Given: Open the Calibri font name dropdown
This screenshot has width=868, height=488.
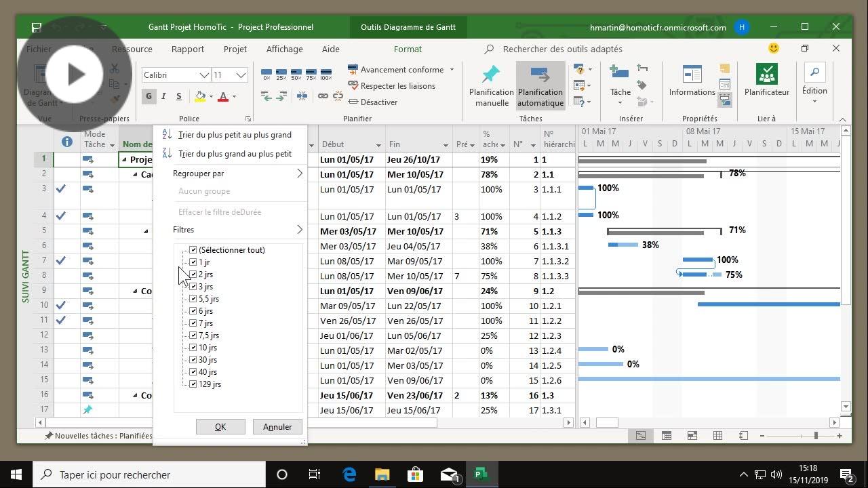Looking at the screenshot, I should tap(203, 75).
